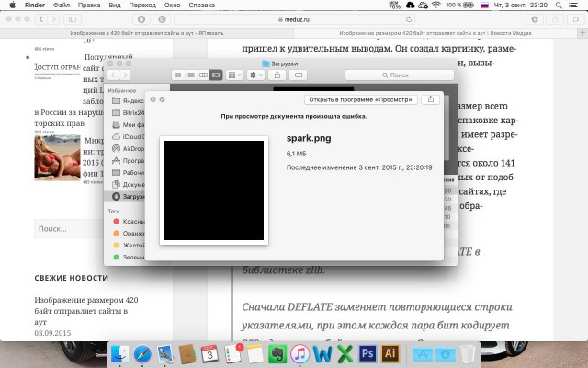Click the website Поиск... search box

point(70,229)
